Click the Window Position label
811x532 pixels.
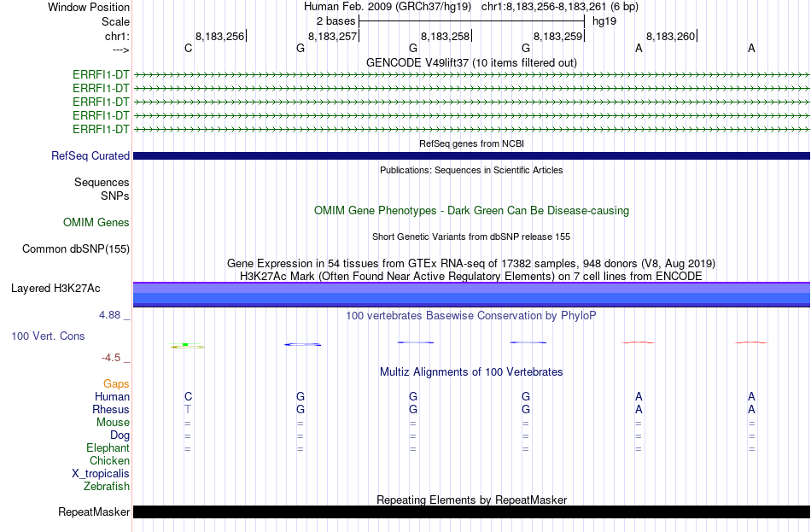pyautogui.click(x=89, y=7)
